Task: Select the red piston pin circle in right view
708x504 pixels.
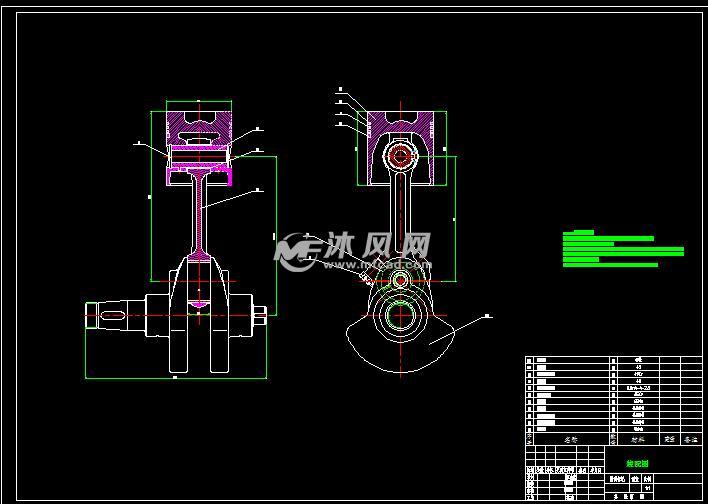Action: click(x=401, y=156)
